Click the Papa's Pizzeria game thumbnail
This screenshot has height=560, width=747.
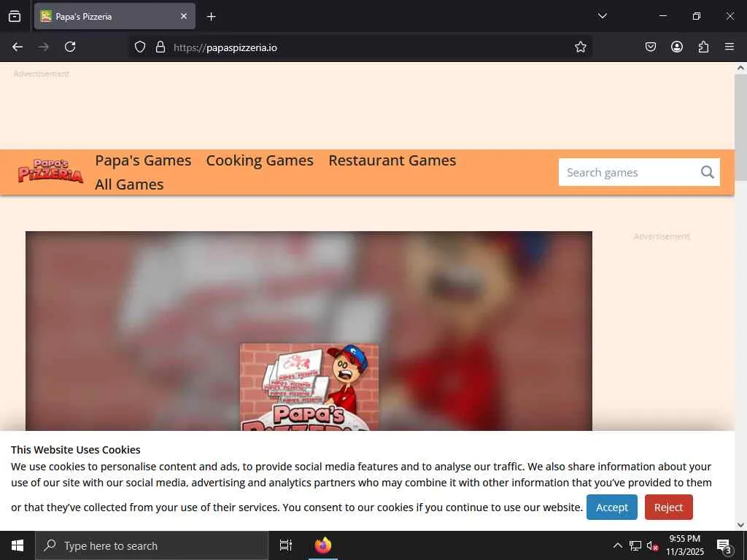click(309, 387)
